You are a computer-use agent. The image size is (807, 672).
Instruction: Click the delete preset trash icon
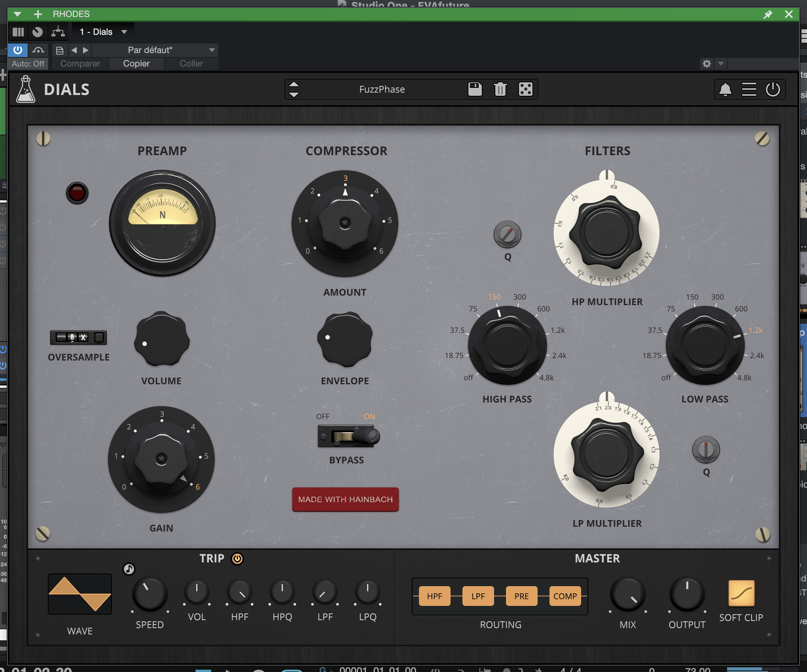coord(500,89)
